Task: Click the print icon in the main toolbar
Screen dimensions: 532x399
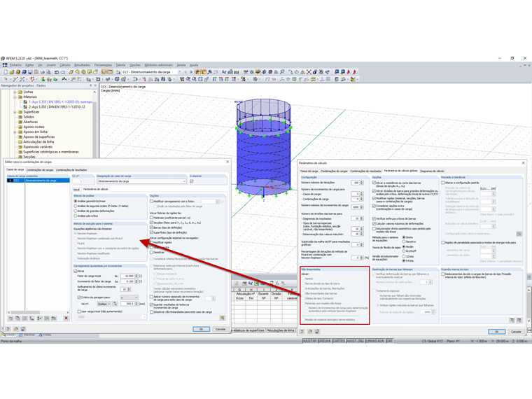Action: 43,72
